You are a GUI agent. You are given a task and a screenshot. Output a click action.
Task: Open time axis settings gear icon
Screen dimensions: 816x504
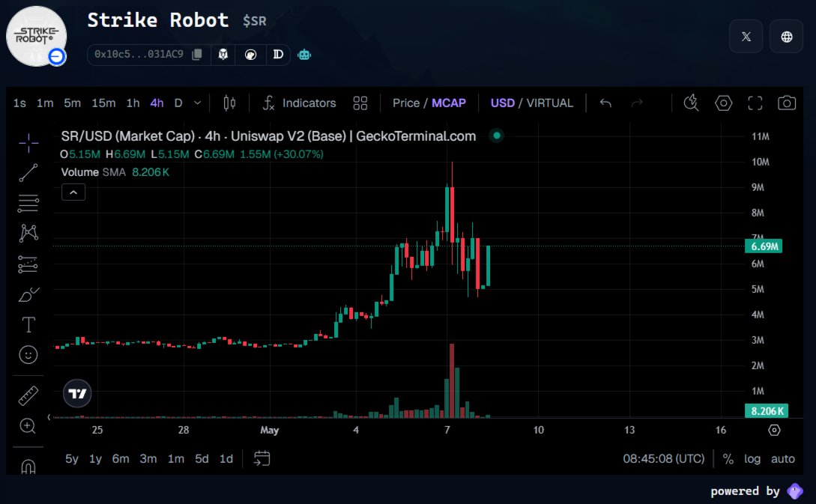[774, 430]
